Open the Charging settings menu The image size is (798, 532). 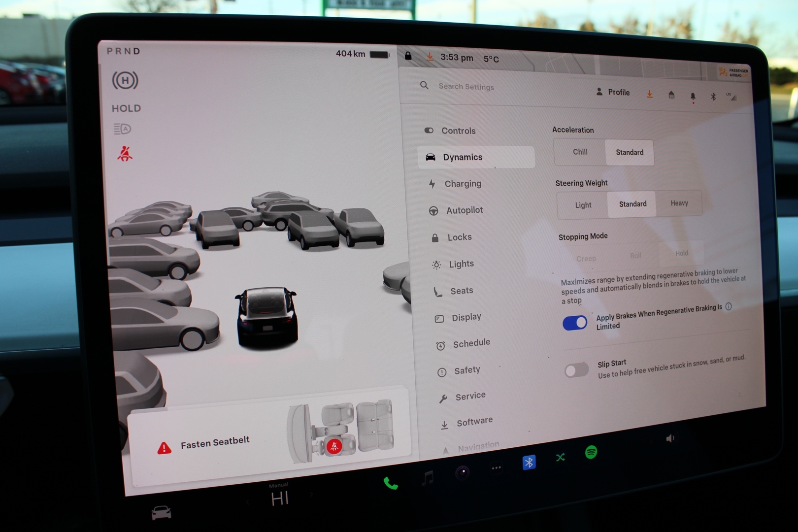[463, 184]
